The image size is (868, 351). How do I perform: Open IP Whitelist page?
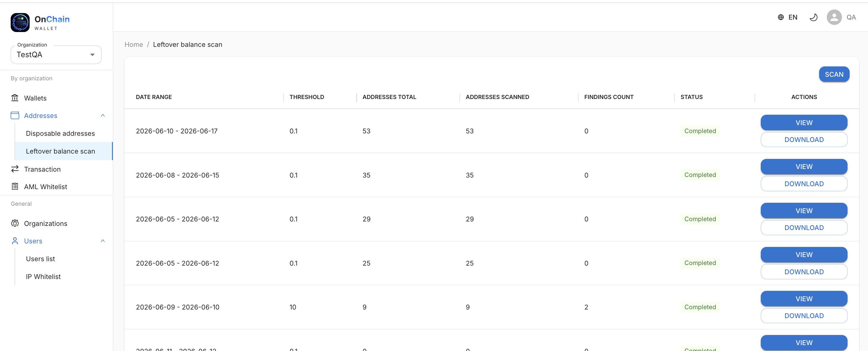(43, 277)
